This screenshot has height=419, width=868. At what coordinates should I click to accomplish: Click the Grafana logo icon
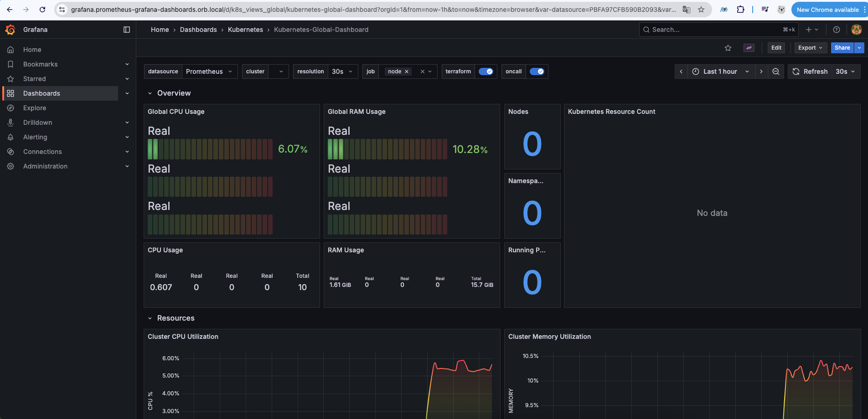(10, 30)
